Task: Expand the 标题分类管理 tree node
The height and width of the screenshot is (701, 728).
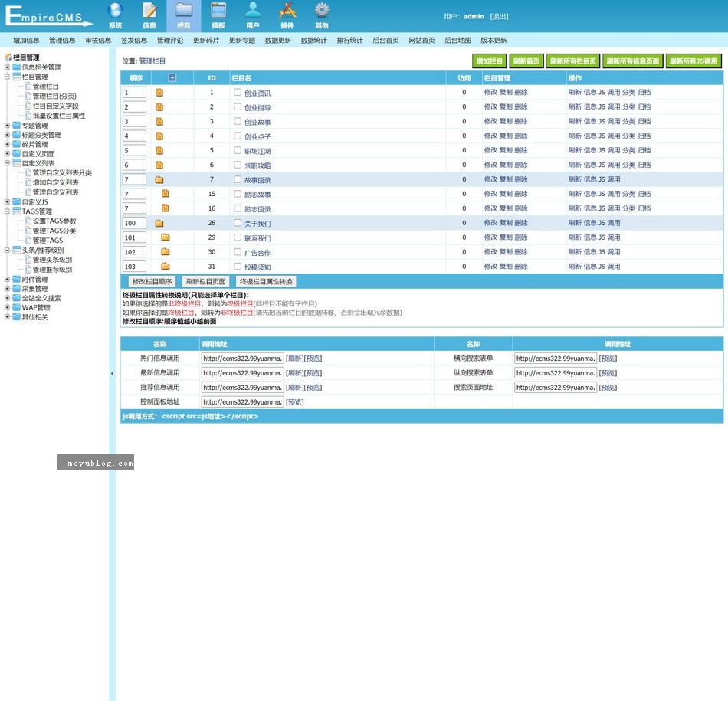Action: 7,135
